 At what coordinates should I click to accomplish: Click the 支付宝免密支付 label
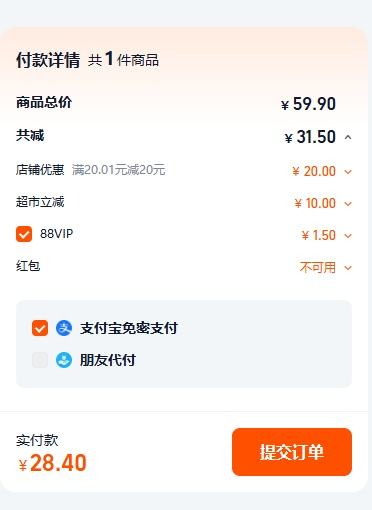[x=129, y=328]
